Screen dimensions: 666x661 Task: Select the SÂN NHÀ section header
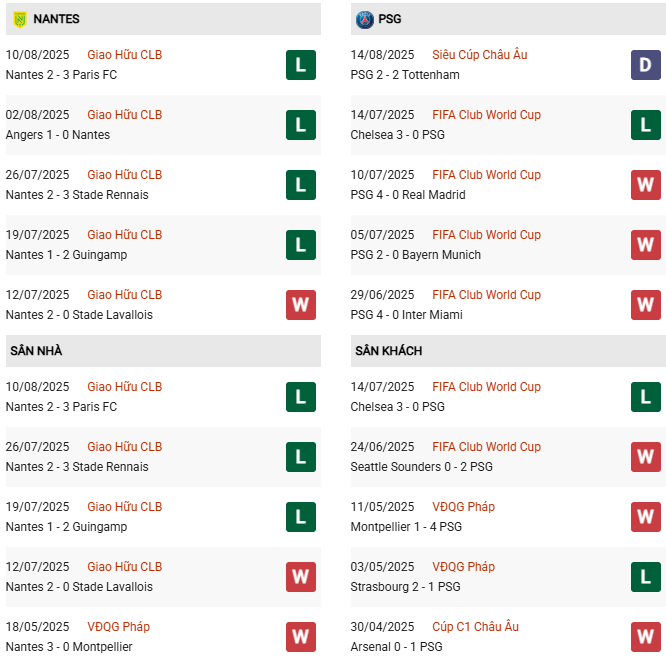coord(37,351)
